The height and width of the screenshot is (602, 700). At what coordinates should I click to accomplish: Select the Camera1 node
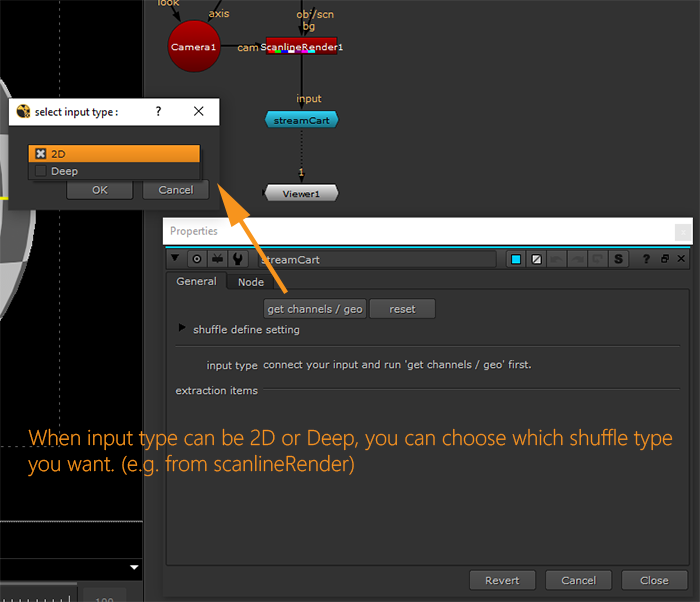pyautogui.click(x=193, y=47)
